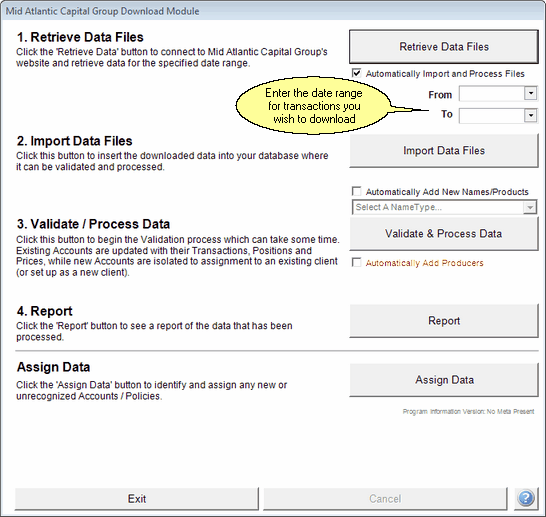Click the Validate & Process Data button

pyautogui.click(x=444, y=234)
